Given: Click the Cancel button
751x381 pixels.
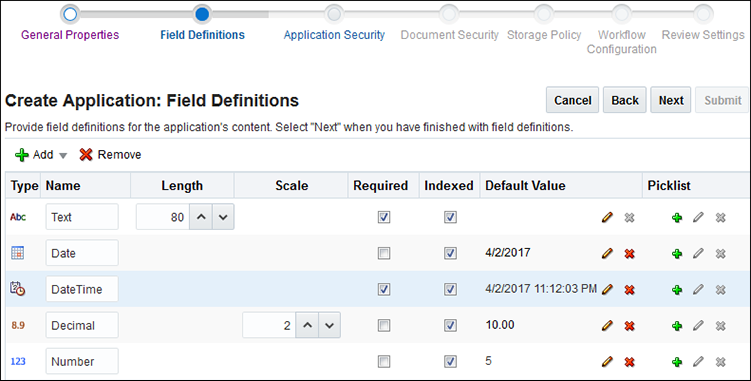Looking at the screenshot, I should pyautogui.click(x=572, y=100).
